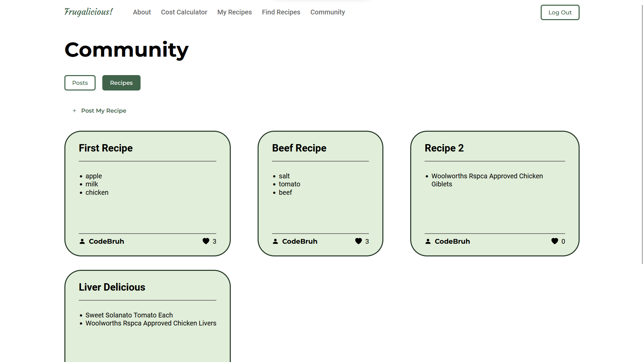Click Community in the top navigation
This screenshot has width=644, height=362.
327,12
